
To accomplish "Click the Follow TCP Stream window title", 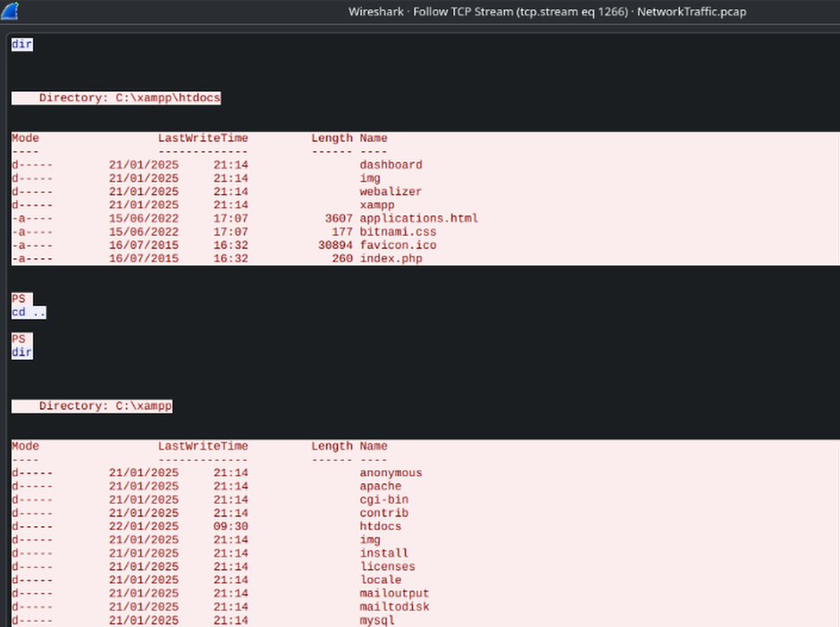I will tap(546, 12).
